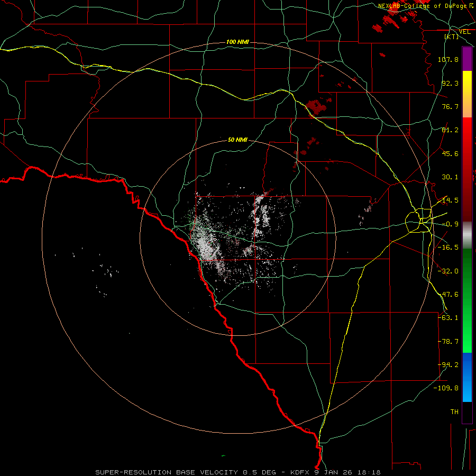
Task: Click the 100 NMI range ring label
Action: 237,42
